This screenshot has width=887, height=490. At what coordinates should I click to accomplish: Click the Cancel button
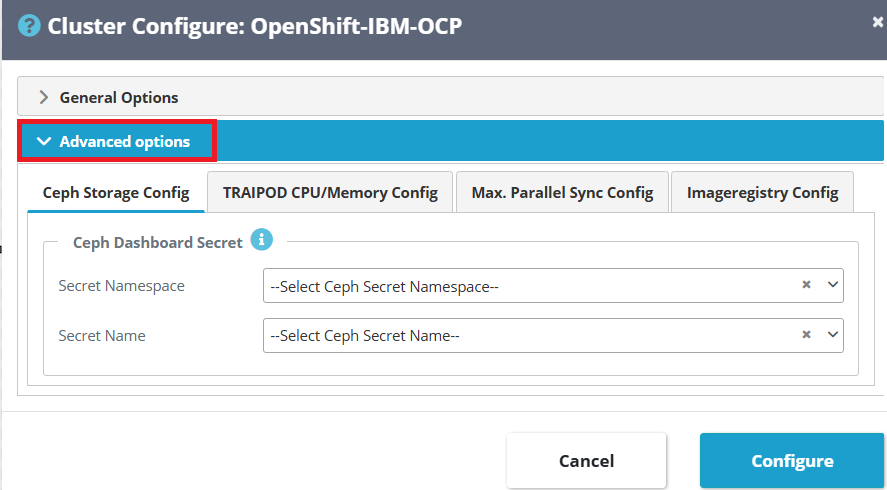pyautogui.click(x=587, y=461)
